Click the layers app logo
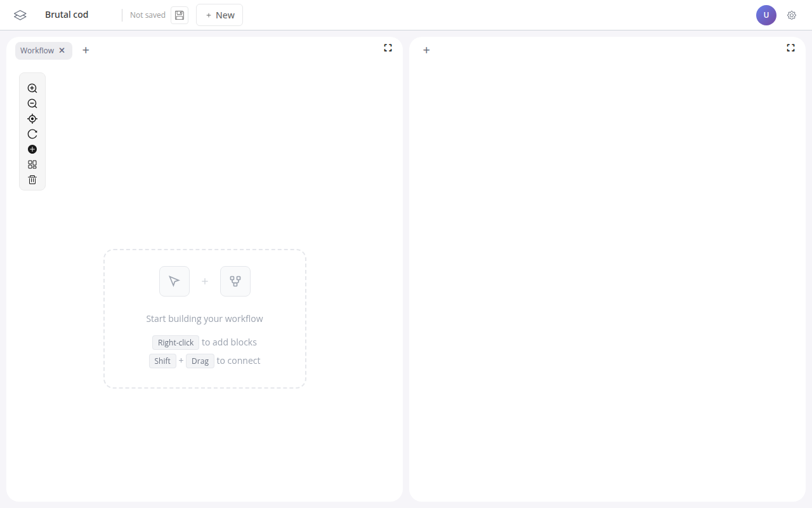This screenshot has width=812, height=508. pyautogui.click(x=20, y=15)
